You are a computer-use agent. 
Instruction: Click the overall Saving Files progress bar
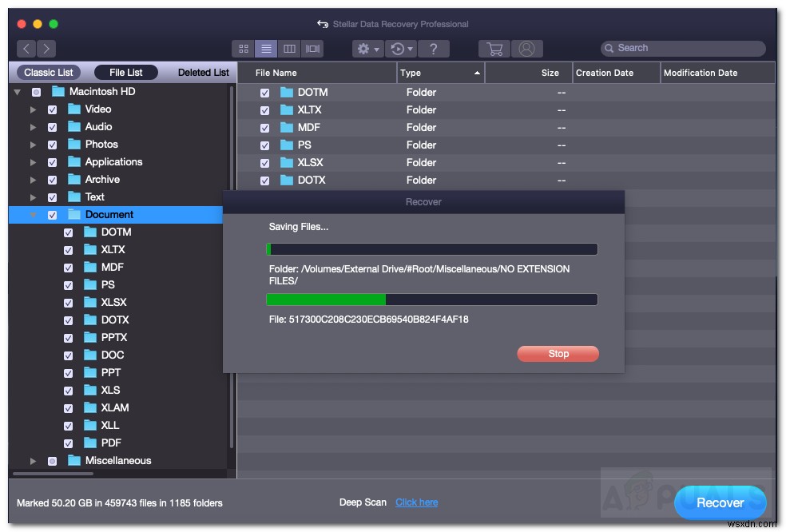[431, 249]
